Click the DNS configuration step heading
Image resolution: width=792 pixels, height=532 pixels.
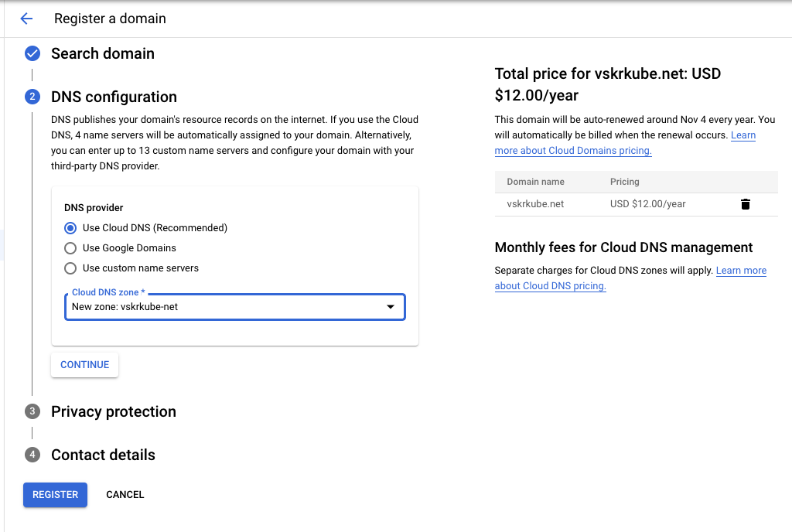(114, 97)
